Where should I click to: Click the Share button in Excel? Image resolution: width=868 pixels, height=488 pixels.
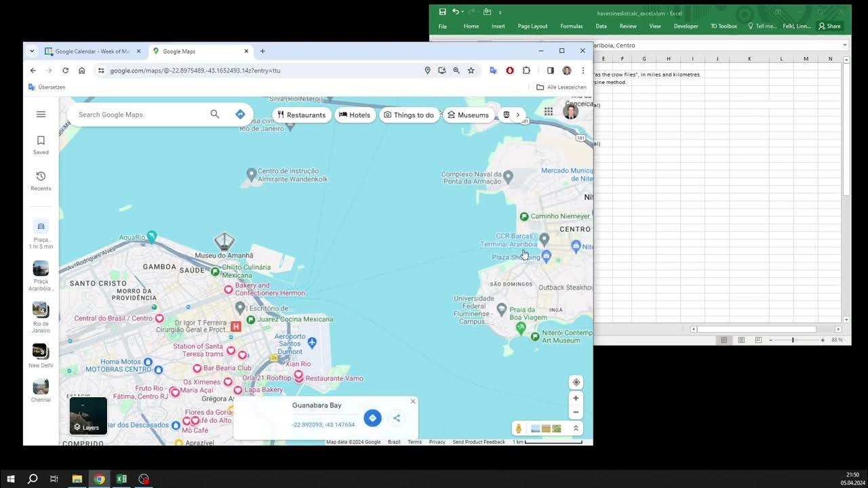pyautogui.click(x=829, y=26)
